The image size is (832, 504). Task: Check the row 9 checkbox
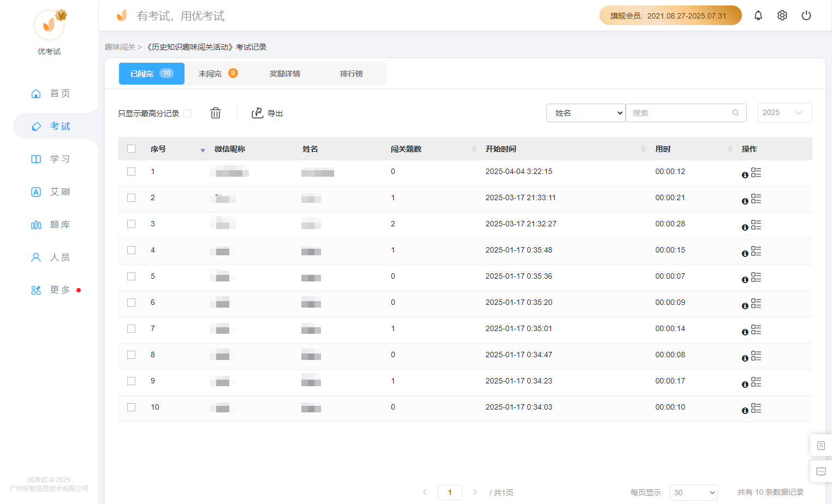[131, 381]
